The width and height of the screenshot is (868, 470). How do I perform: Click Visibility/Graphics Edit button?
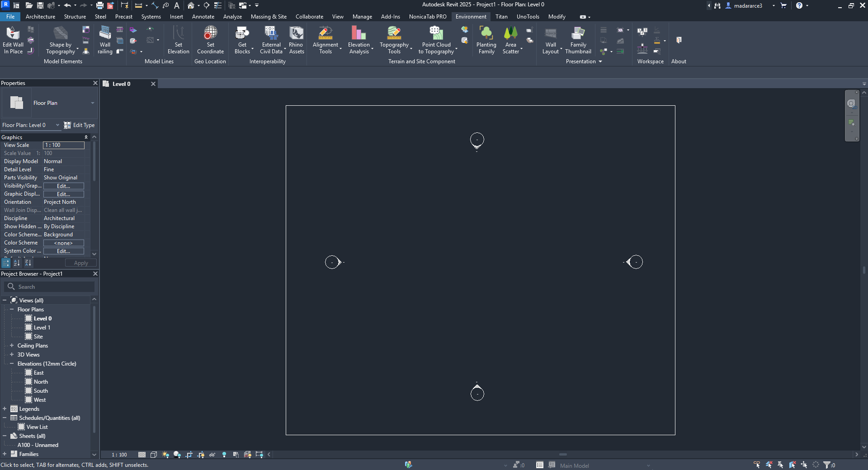point(64,186)
